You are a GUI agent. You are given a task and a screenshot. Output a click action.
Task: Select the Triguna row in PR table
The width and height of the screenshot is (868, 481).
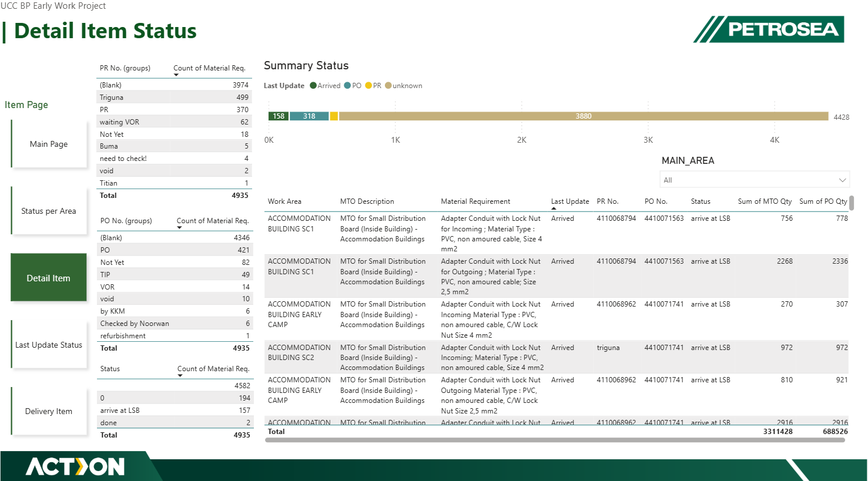tap(175, 97)
